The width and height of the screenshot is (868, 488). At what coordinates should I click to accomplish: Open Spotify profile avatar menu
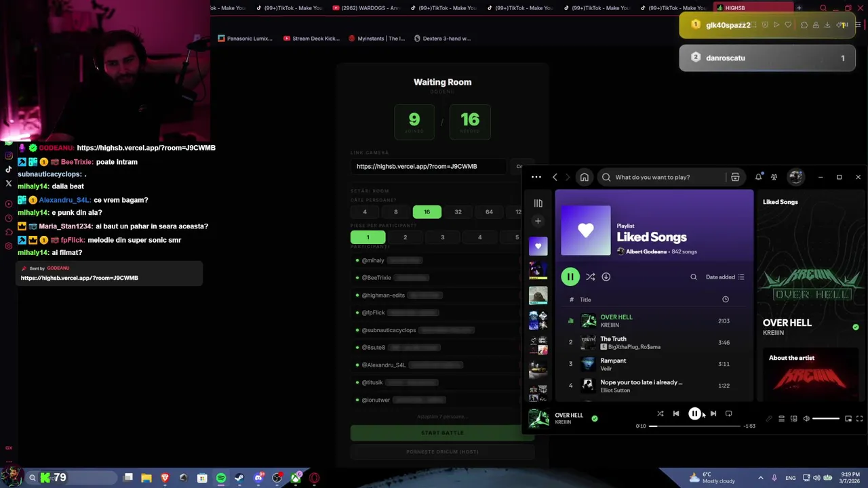pyautogui.click(x=795, y=177)
